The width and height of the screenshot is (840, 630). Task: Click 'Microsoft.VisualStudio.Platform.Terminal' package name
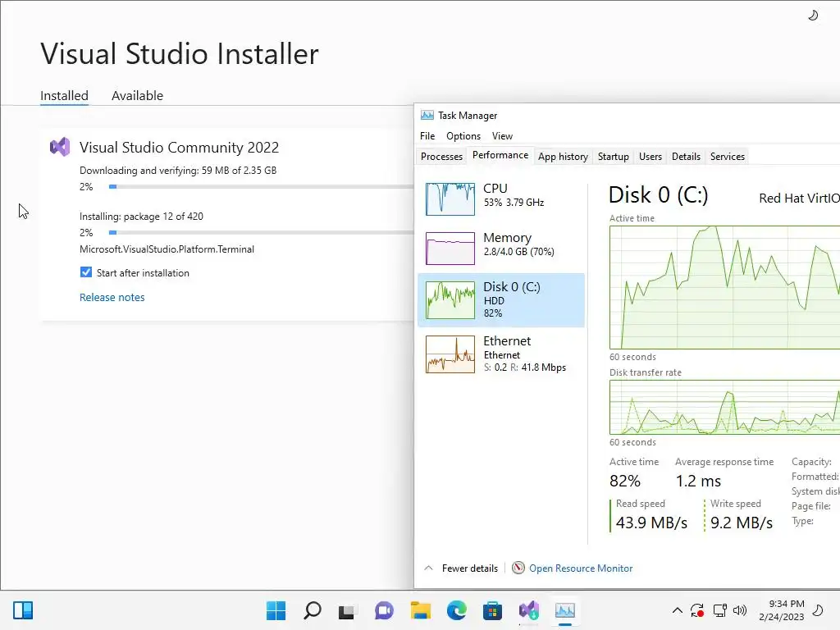(x=167, y=249)
